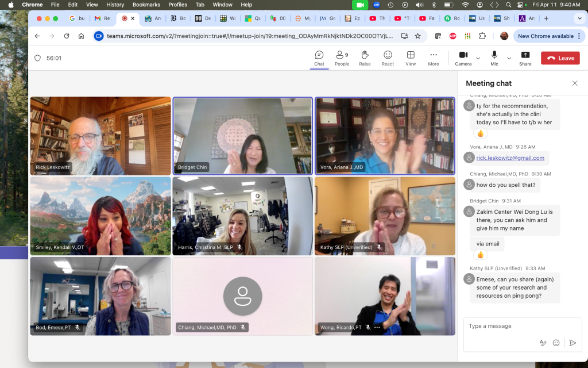Open the Chat panel icon
This screenshot has width=588, height=368.
coord(319,57)
